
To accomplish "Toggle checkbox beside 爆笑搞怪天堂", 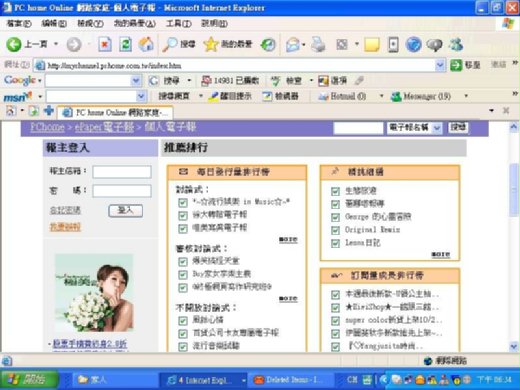I will 183,262.
